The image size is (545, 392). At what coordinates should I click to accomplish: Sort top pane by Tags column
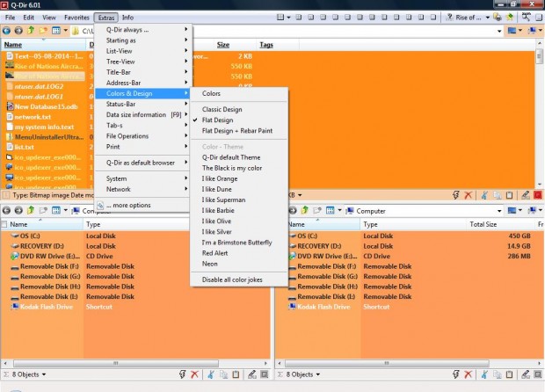pyautogui.click(x=266, y=45)
